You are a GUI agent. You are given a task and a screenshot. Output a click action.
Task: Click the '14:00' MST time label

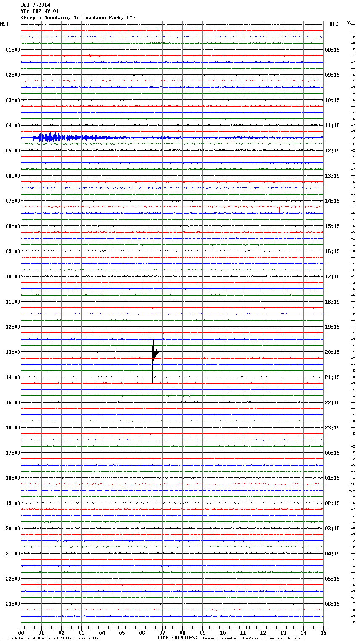click(x=13, y=377)
